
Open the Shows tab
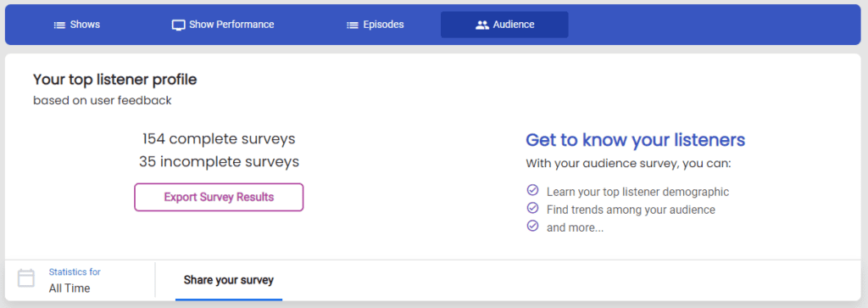point(76,25)
